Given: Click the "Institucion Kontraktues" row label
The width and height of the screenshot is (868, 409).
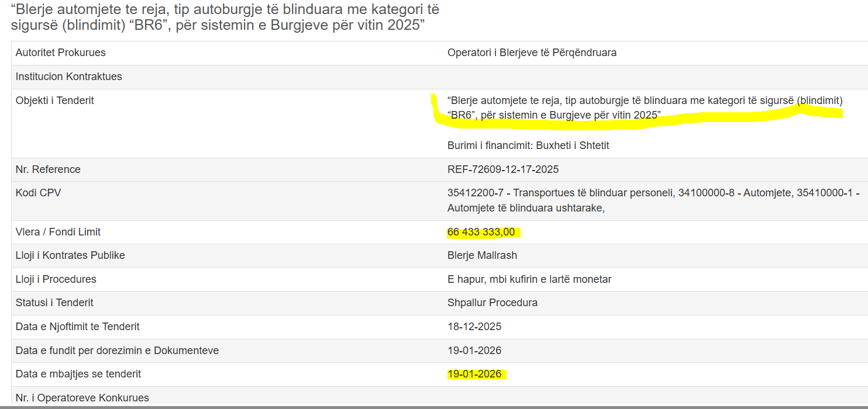Looking at the screenshot, I should click(68, 77).
